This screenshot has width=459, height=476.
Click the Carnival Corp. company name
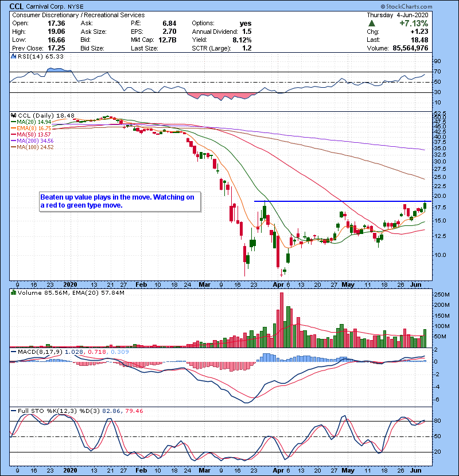click(x=46, y=6)
